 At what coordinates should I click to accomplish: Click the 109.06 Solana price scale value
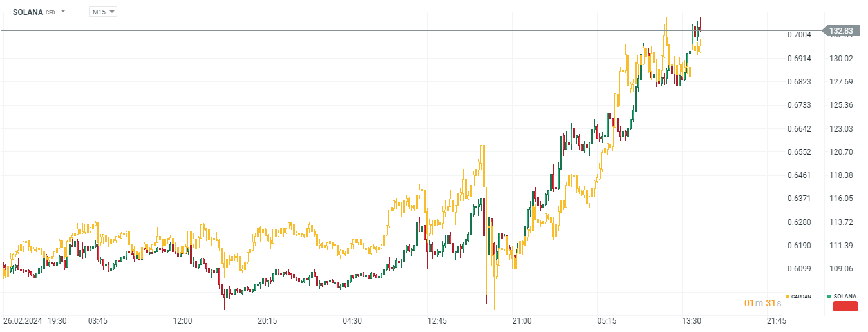[841, 269]
